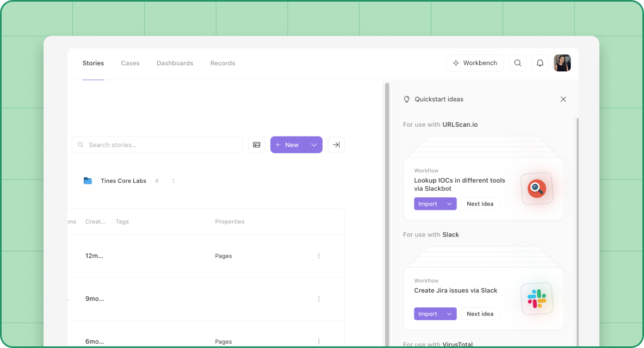Click the URLScan magnifier app icon

[537, 188]
